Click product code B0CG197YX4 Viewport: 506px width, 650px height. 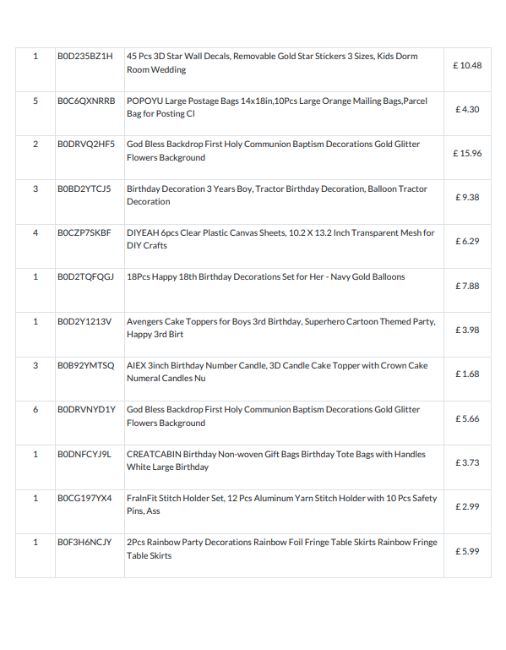pyautogui.click(x=85, y=498)
